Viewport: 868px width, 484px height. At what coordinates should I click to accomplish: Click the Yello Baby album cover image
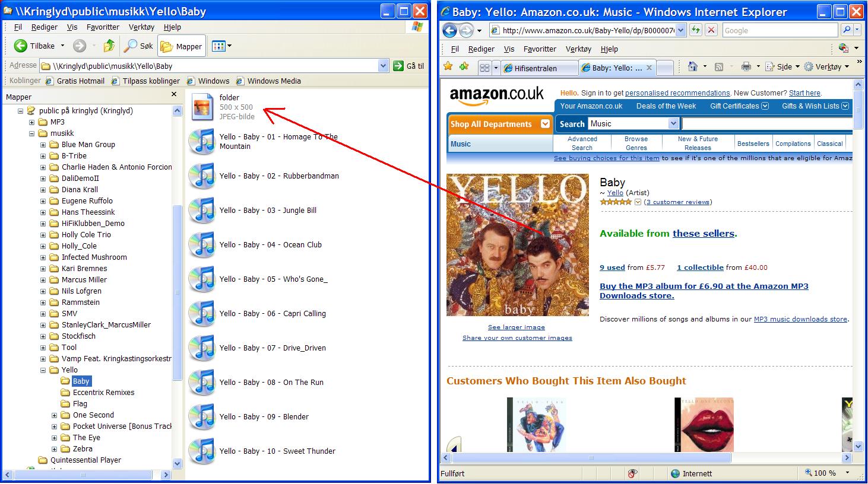[518, 245]
